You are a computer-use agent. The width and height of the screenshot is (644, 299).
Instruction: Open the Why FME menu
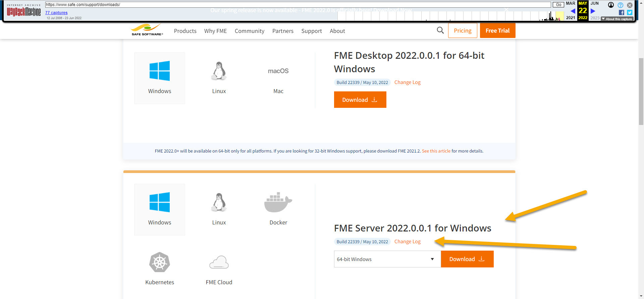point(215,31)
